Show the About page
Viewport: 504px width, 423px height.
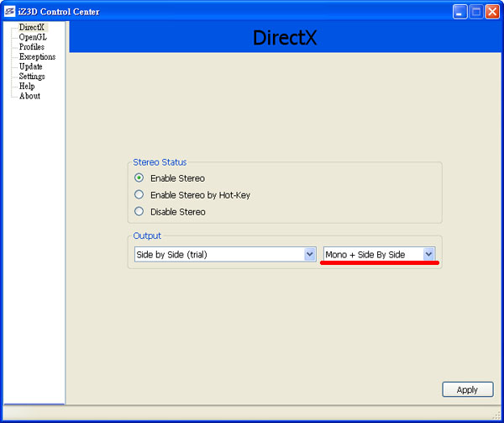(x=29, y=96)
